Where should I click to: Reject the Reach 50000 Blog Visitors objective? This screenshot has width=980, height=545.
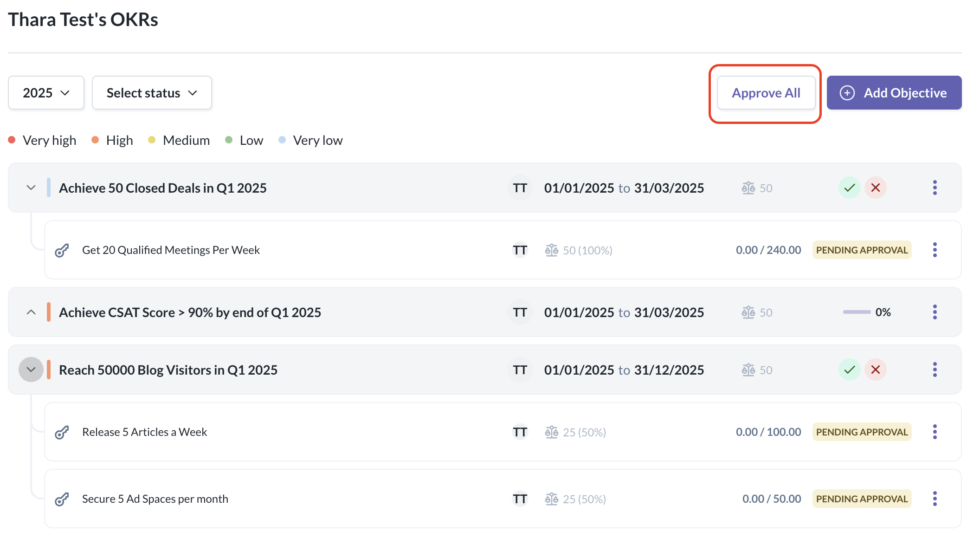pos(876,370)
